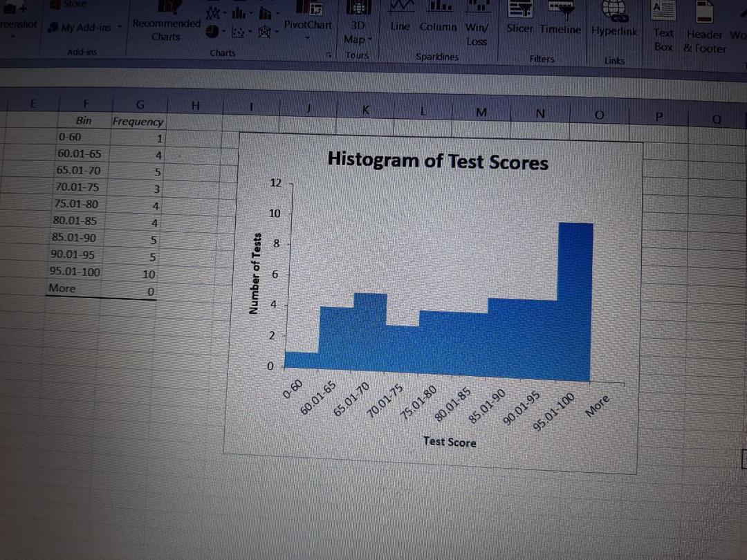Select the 70.01-75 bin cell
This screenshot has height=560, width=747.
pyautogui.click(x=80, y=187)
